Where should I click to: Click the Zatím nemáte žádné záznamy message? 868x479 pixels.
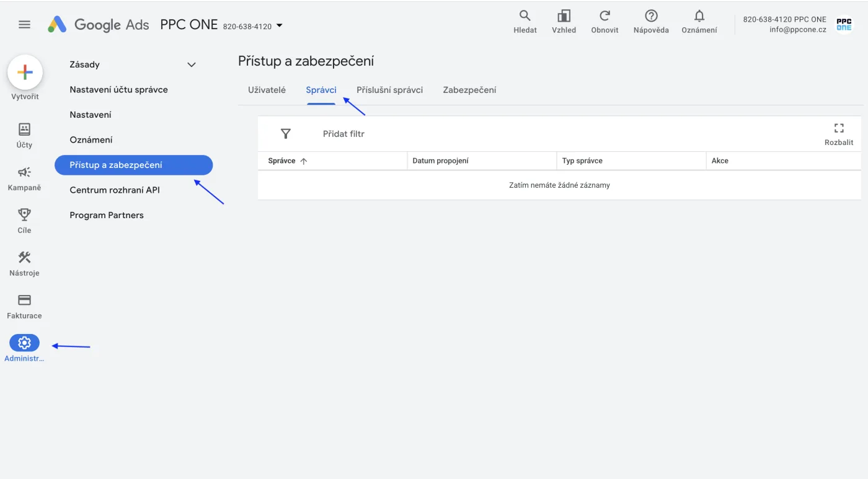(559, 185)
